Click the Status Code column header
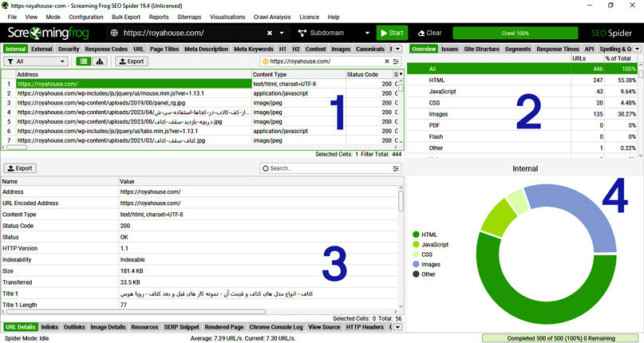The image size is (644, 343). pos(369,74)
